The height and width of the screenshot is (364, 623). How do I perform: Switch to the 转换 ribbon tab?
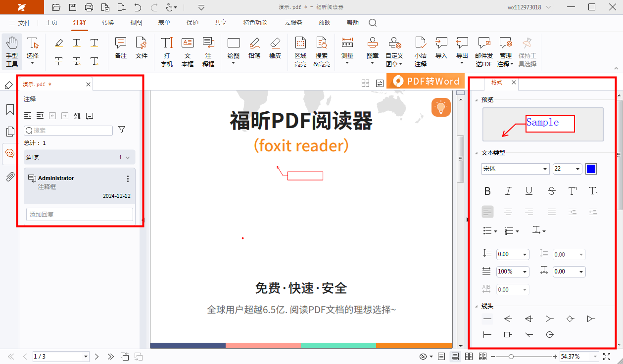click(108, 23)
